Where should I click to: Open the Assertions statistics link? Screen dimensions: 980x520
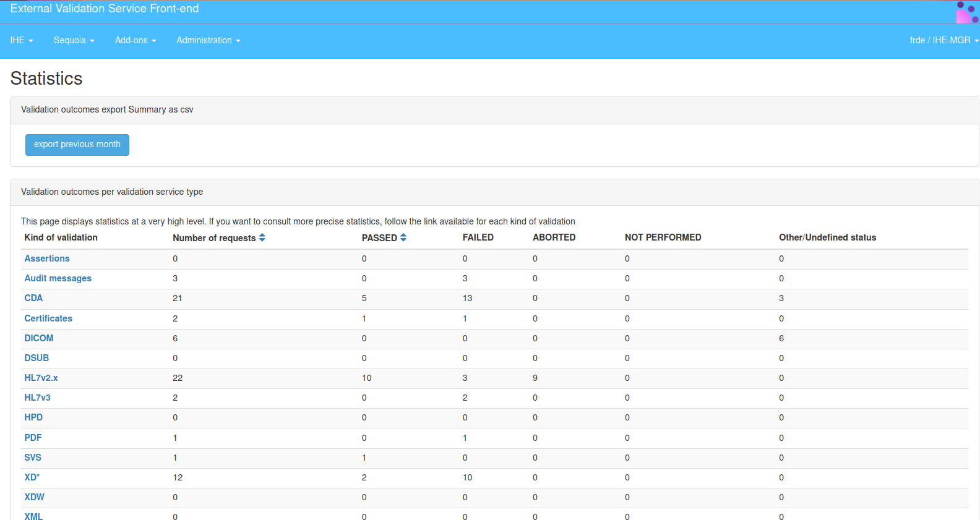click(x=47, y=258)
